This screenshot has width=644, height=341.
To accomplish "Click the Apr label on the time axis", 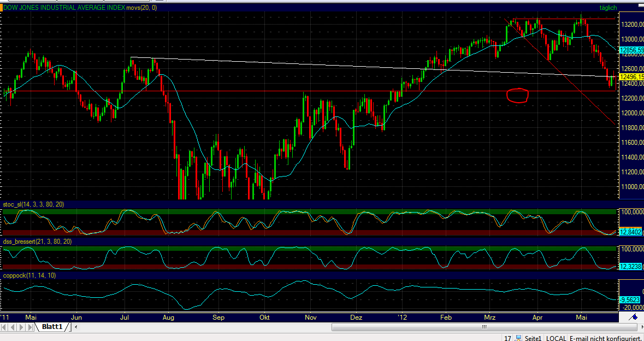I will [537, 318].
